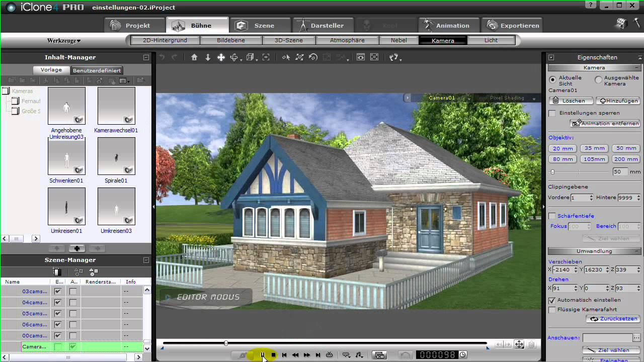The width and height of the screenshot is (644, 362).
Task: Open the Exportieren tab
Action: click(x=511, y=25)
